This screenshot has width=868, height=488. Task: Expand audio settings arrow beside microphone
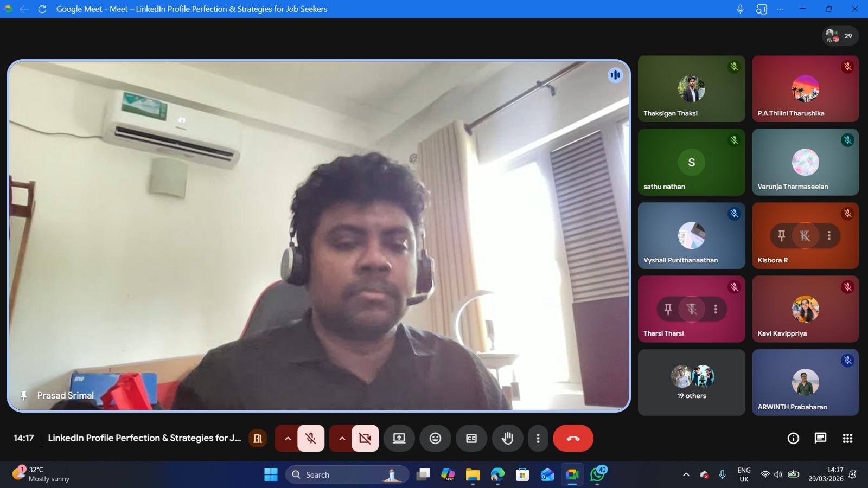coord(288,438)
